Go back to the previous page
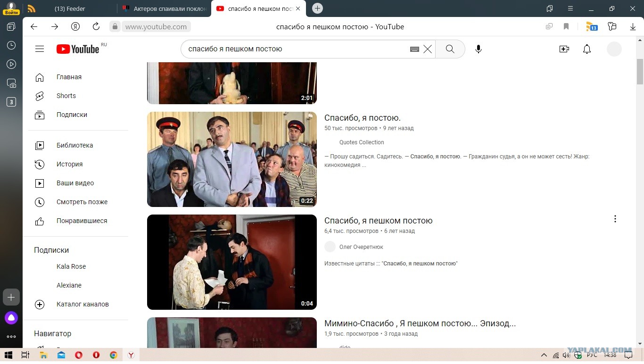Screen dimensions: 644x364 [x=34, y=27]
